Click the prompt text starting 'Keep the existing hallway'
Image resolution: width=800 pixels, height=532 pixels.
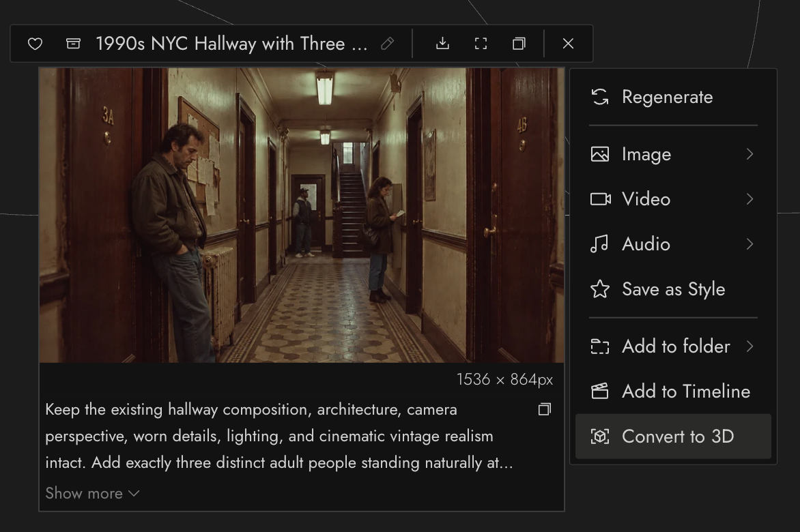pos(279,437)
